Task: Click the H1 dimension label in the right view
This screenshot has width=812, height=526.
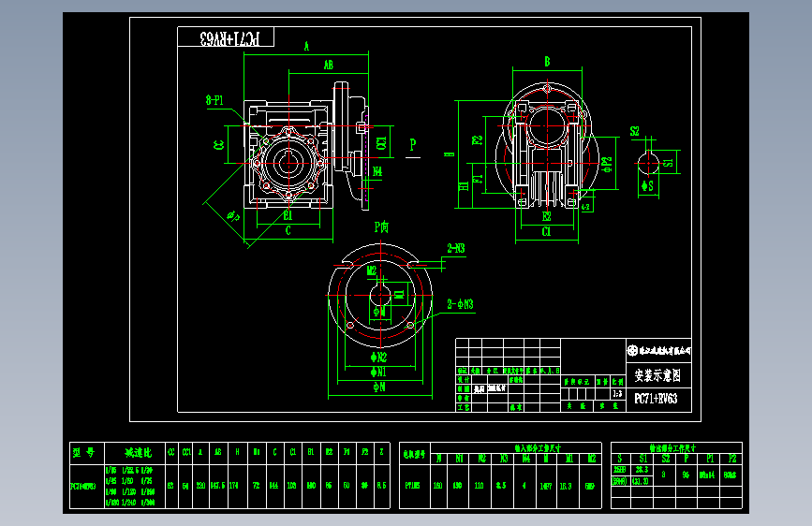Action: click(x=464, y=186)
